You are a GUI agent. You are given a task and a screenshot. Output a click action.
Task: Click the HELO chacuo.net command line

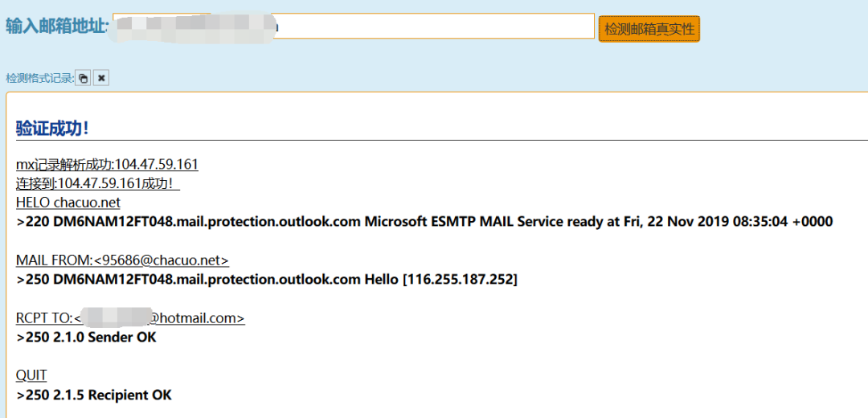[x=68, y=203]
